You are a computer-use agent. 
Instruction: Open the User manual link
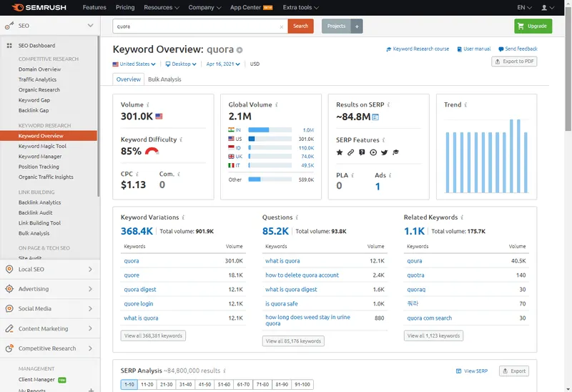point(474,49)
